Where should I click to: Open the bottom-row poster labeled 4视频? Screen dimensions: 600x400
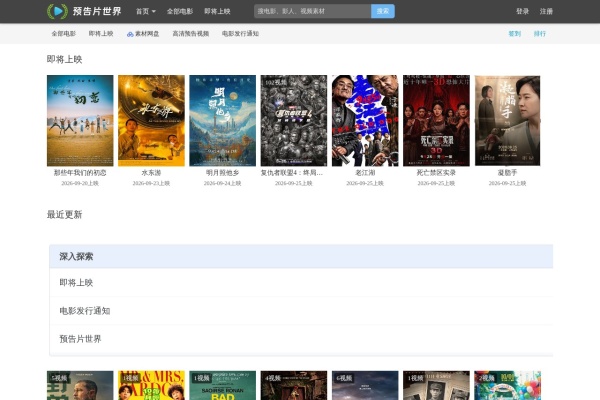(x=294, y=385)
